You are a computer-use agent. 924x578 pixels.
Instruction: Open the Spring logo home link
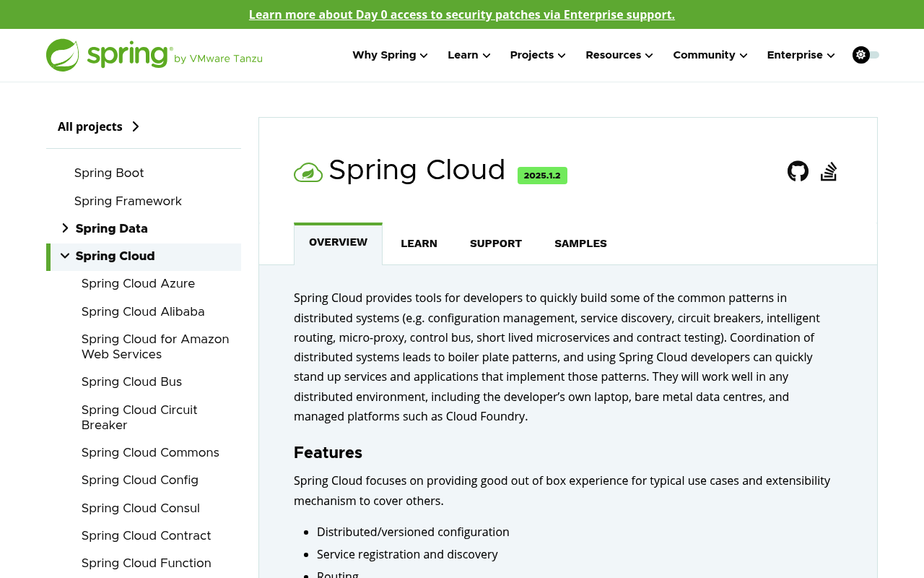click(109, 55)
